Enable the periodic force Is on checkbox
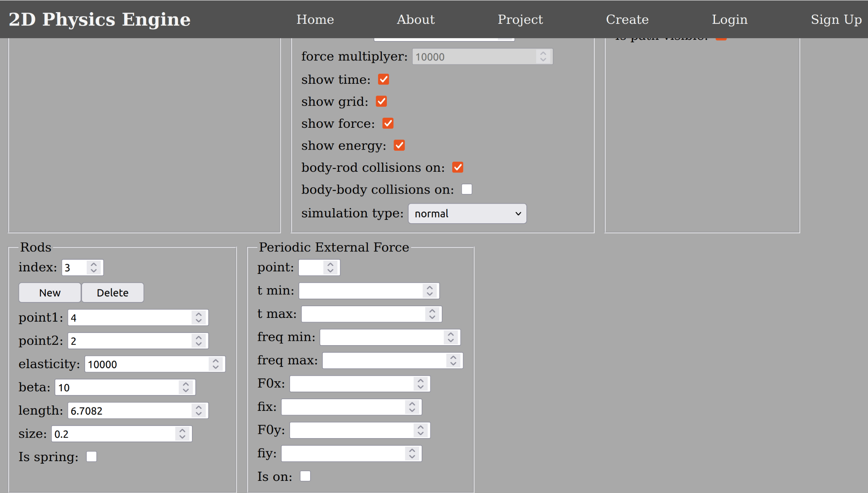This screenshot has width=868, height=493. point(305,476)
